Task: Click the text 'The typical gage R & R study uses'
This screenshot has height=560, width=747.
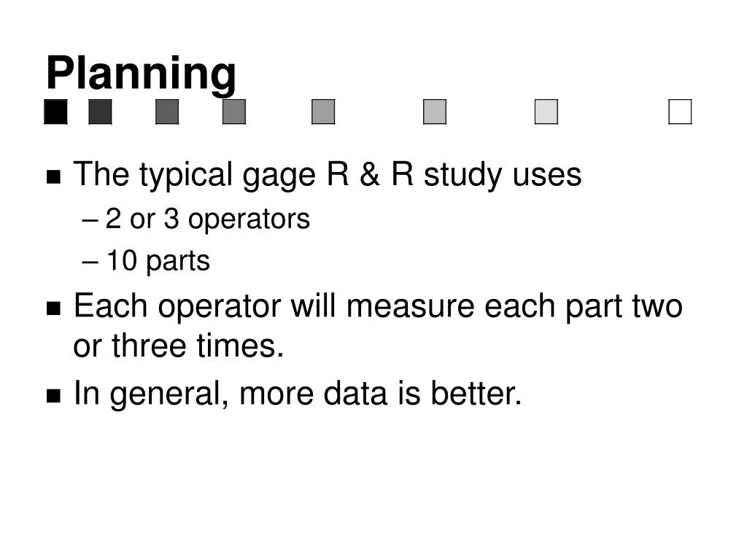Action: [x=328, y=175]
